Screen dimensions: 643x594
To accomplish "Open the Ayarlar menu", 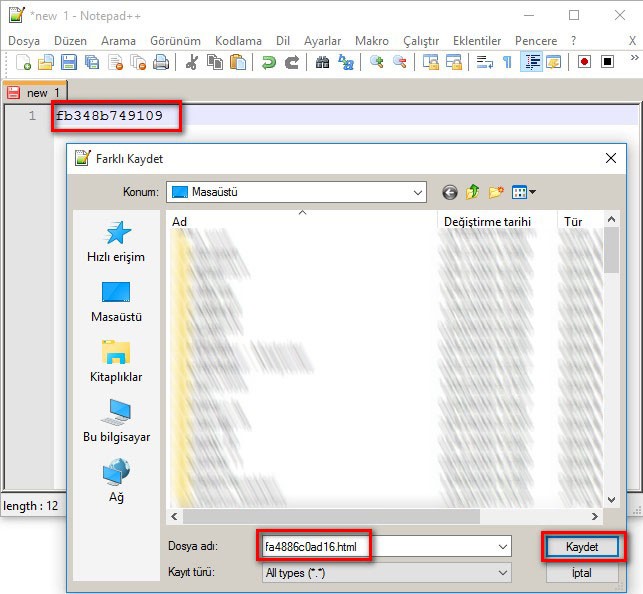I will [x=322, y=41].
